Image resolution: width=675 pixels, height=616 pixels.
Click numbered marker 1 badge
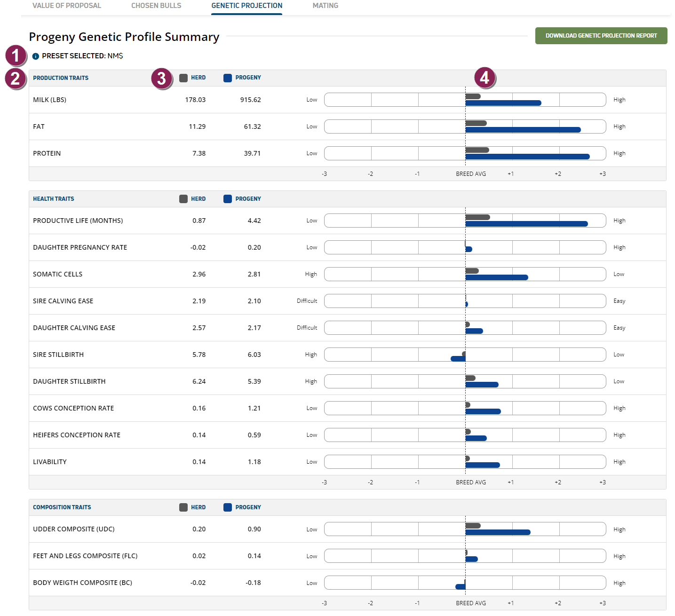click(x=16, y=55)
